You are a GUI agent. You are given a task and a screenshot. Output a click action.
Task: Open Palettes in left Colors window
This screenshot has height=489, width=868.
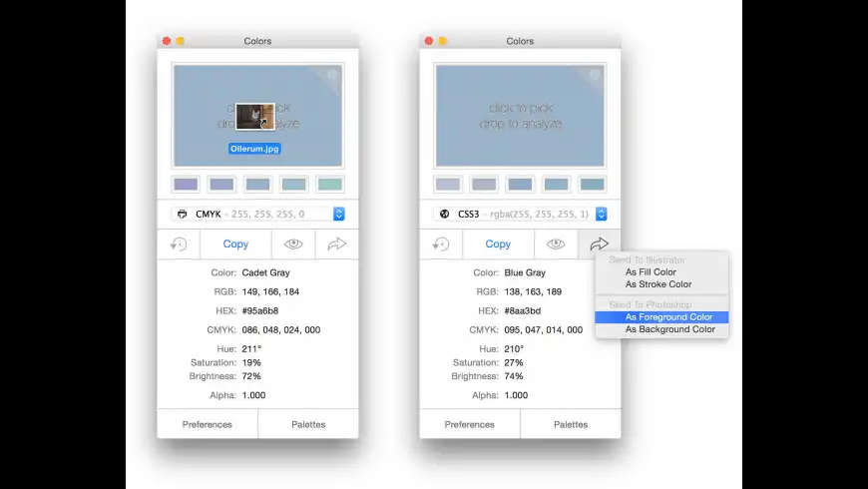click(308, 425)
